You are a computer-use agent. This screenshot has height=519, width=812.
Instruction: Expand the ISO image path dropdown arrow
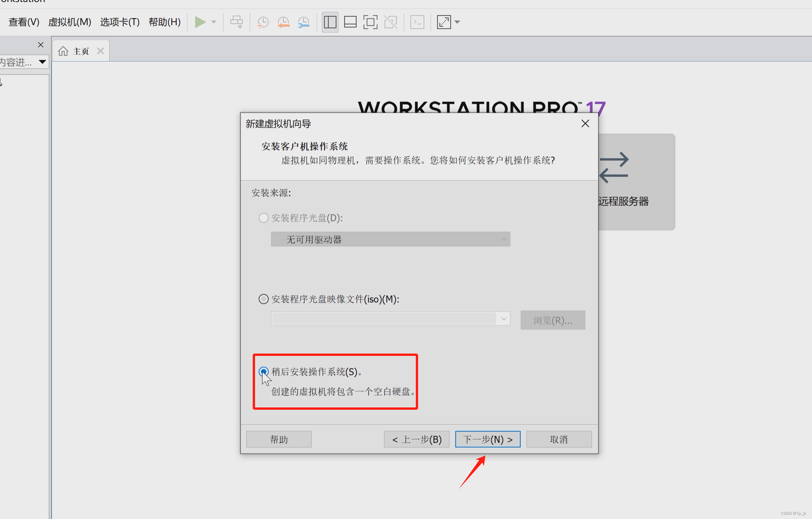tap(504, 319)
